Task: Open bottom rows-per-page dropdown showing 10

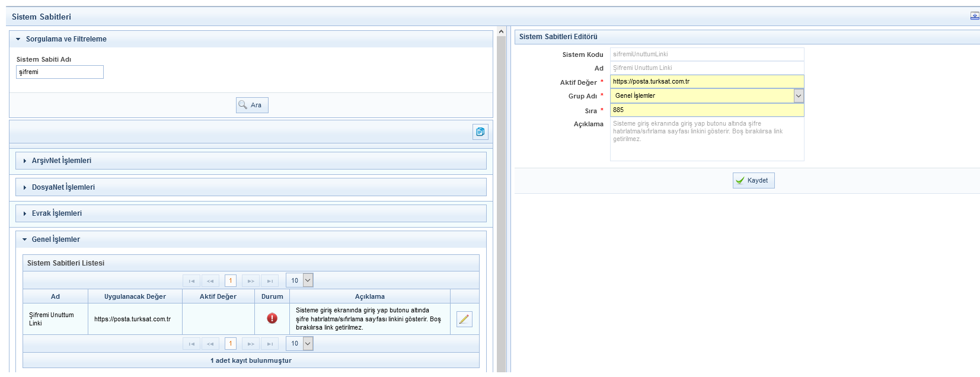Action: tap(308, 343)
